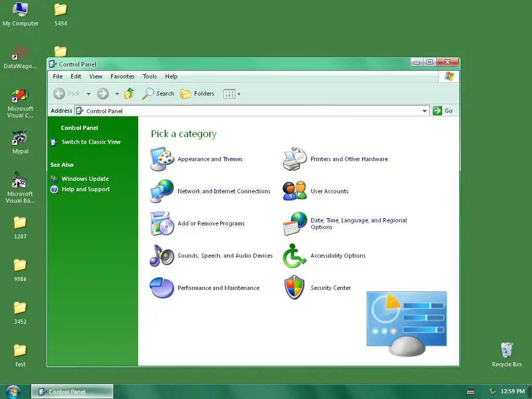Click the Up folder toolbar icon
Viewport: 532px width, 399px height.
tap(129, 94)
